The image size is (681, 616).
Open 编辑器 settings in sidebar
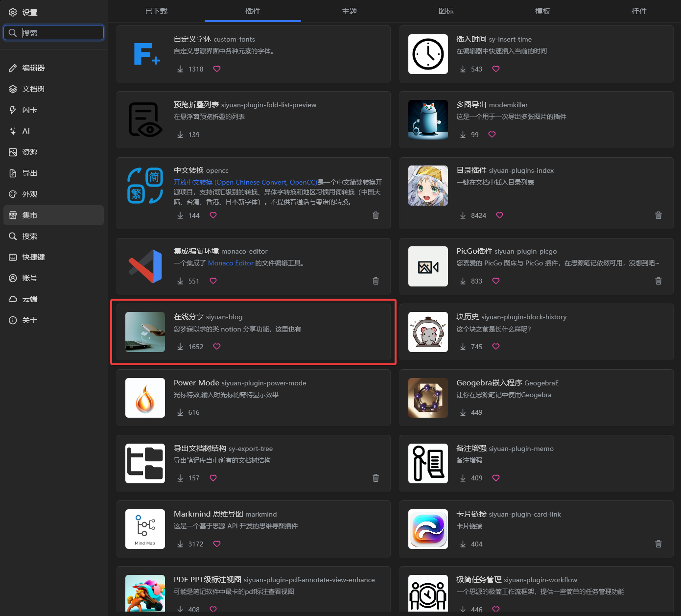[x=54, y=68]
